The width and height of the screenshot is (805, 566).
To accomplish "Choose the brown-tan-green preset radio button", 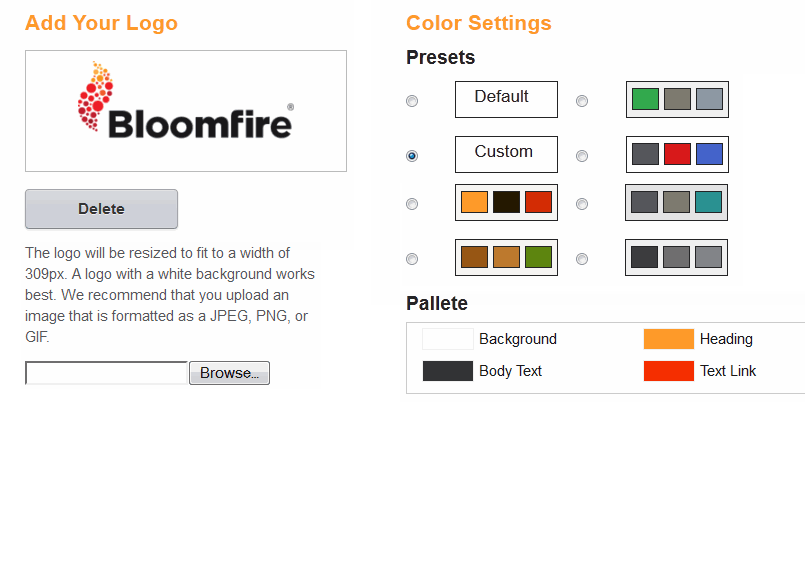I will (412, 259).
